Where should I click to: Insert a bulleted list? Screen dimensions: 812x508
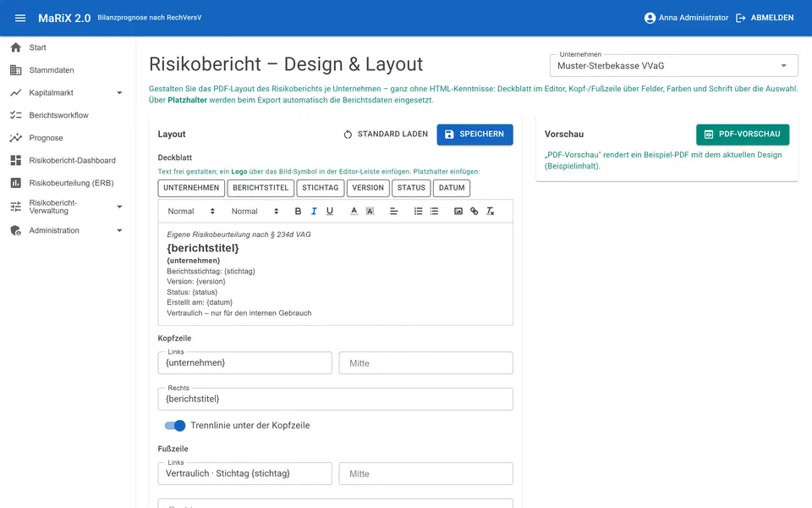[x=434, y=211]
